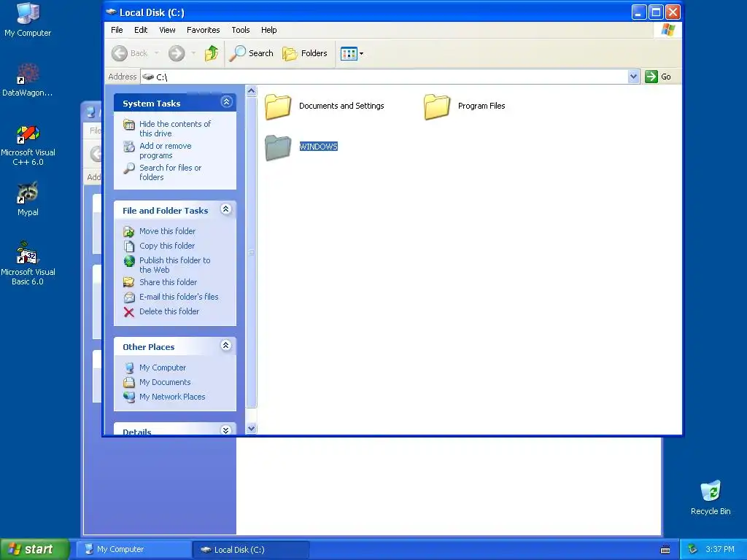This screenshot has height=560, width=747.
Task: Click Hide the contents of this drive
Action: [175, 128]
